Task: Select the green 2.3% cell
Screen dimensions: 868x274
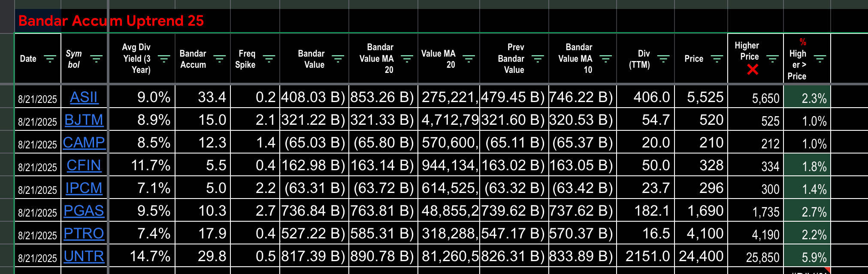Action: 807,97
